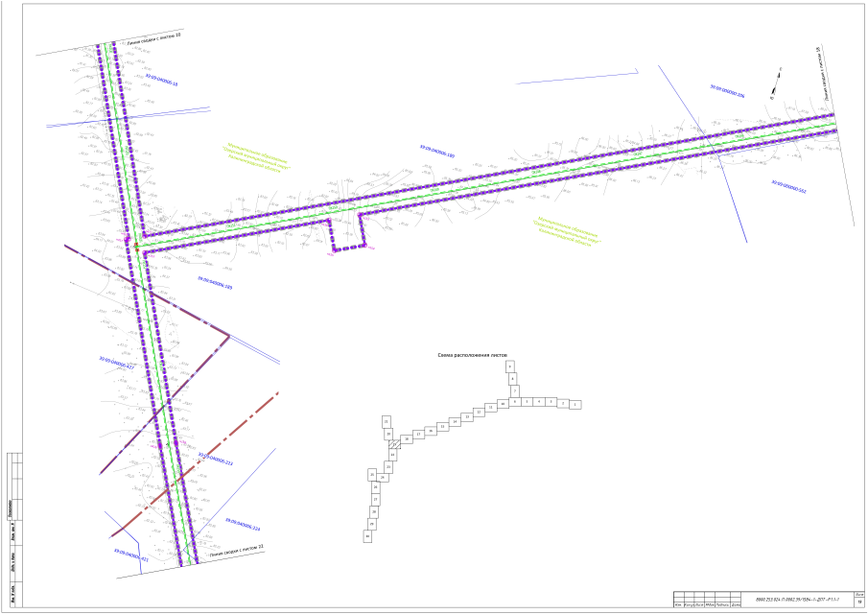Image resolution: width=868 pixels, height=614 pixels.
Task: Click parcel label 39:09:000000:206
Action: point(727,92)
